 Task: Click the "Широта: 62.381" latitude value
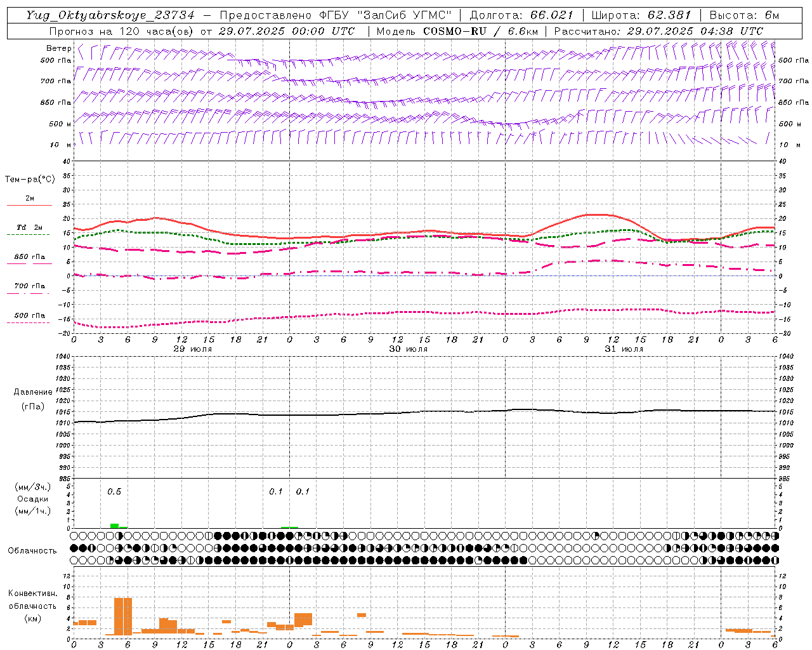coord(641,15)
